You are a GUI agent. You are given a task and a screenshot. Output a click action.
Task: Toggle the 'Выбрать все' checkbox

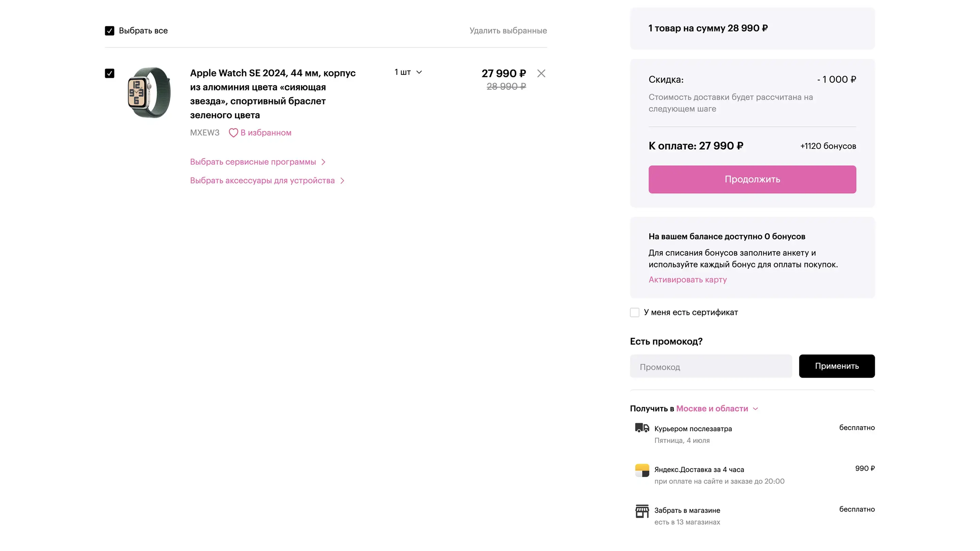(x=110, y=31)
